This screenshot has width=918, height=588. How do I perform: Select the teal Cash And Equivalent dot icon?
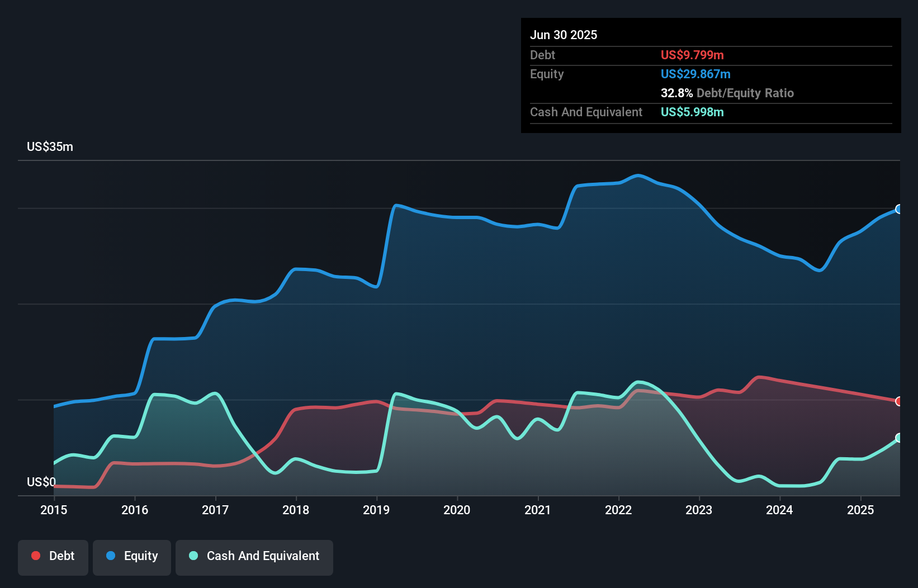pos(192,556)
